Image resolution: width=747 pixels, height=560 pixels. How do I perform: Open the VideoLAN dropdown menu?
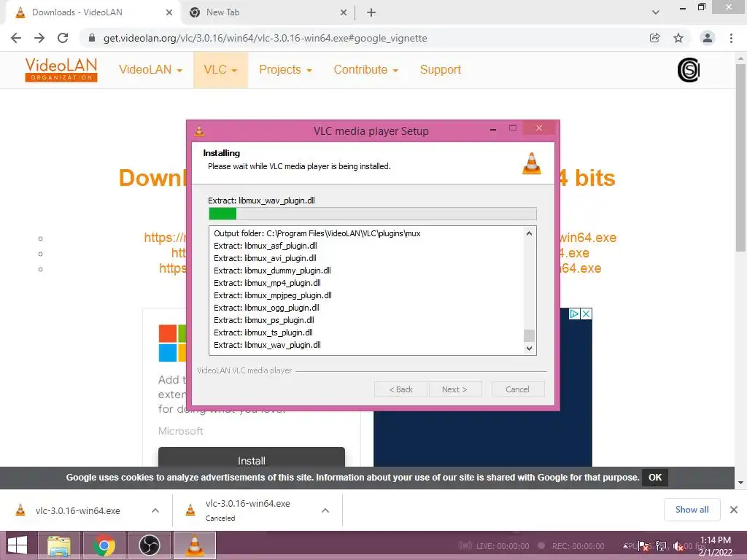click(150, 70)
